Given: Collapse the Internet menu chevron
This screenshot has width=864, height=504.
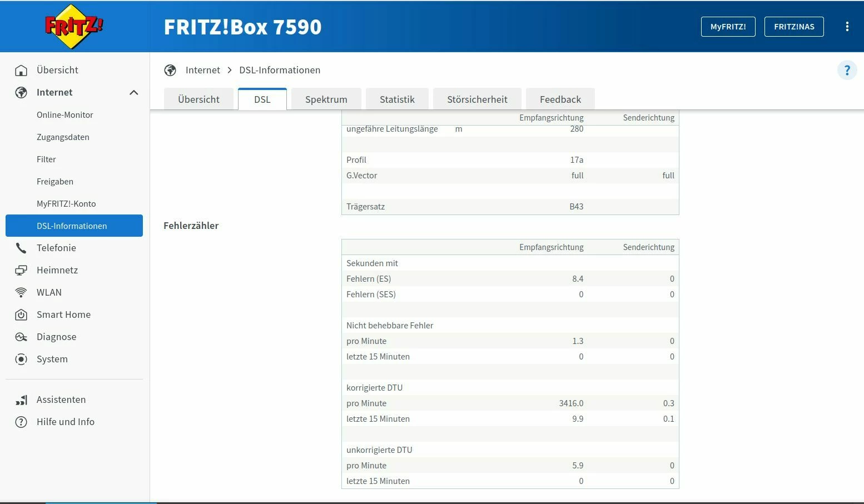Looking at the screenshot, I should [133, 92].
